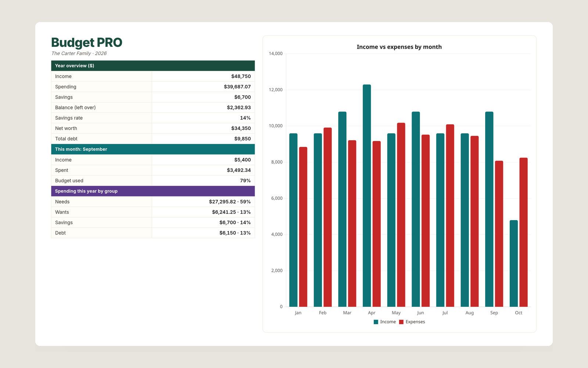Click the Savings rate label
The height and width of the screenshot is (368, 588).
point(69,118)
